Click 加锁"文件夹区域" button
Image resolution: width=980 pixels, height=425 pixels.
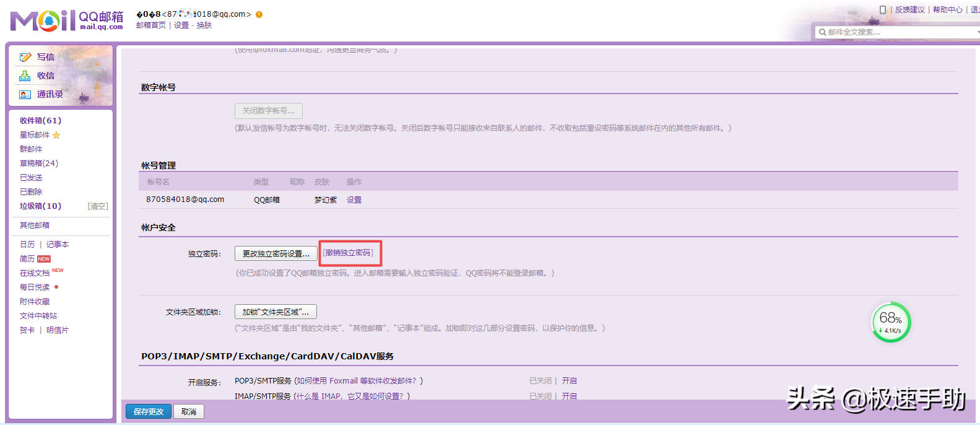click(x=276, y=312)
